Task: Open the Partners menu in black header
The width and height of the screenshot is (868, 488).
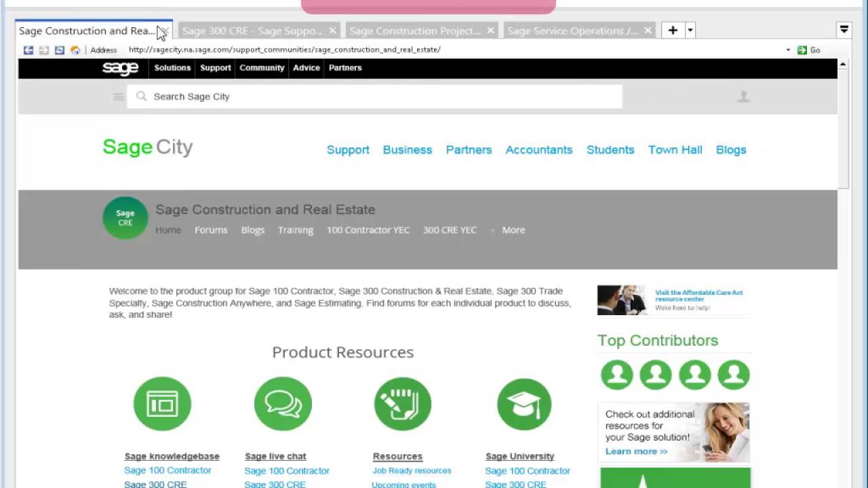Action: click(345, 68)
